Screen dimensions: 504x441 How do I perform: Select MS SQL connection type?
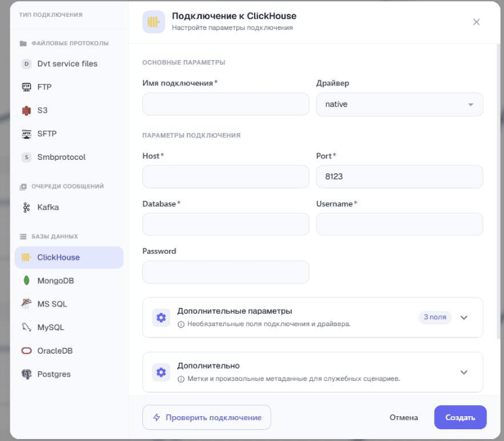coord(69,304)
